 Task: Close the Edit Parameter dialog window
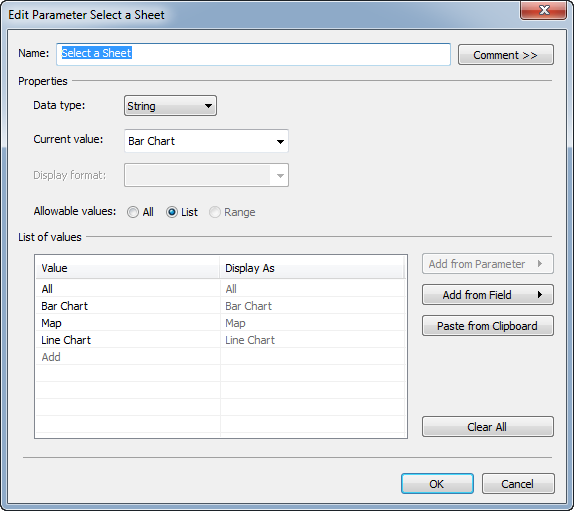[543, 10]
